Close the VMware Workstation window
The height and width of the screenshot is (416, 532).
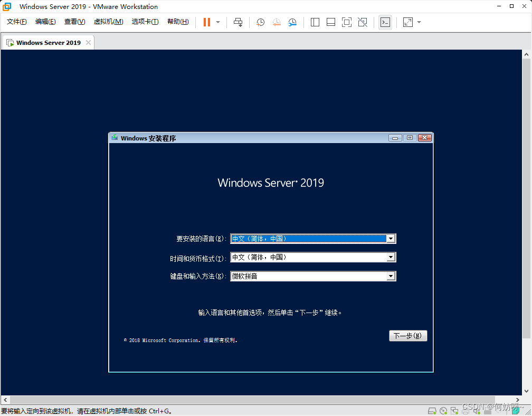click(x=524, y=6)
